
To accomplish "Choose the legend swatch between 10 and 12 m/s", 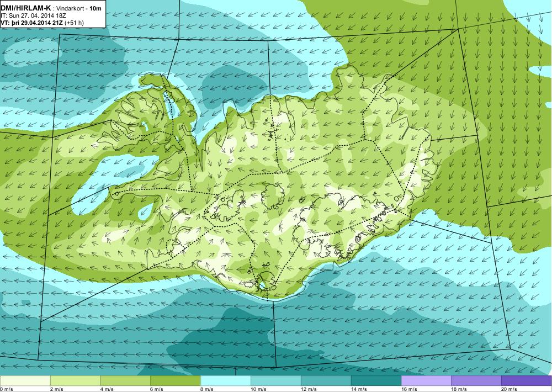I will (275, 381).
